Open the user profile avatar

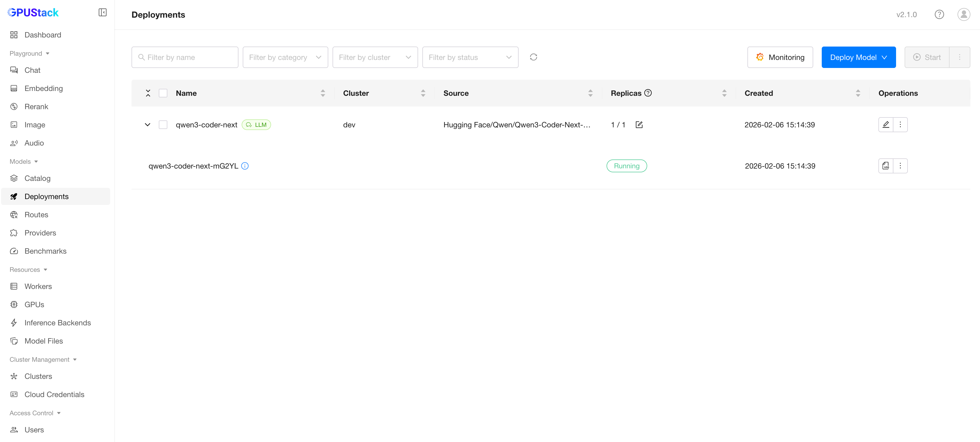pyautogui.click(x=963, y=14)
